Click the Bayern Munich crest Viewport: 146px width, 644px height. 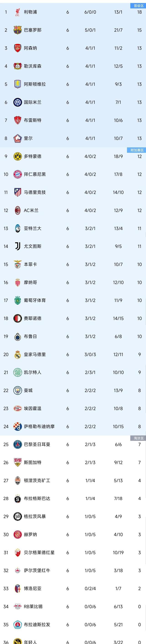(18, 174)
